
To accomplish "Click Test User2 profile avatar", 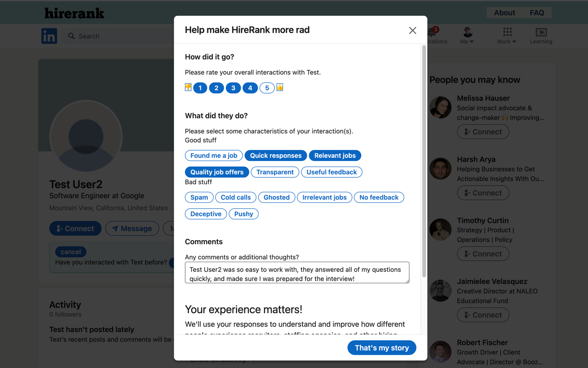I will click(86, 137).
